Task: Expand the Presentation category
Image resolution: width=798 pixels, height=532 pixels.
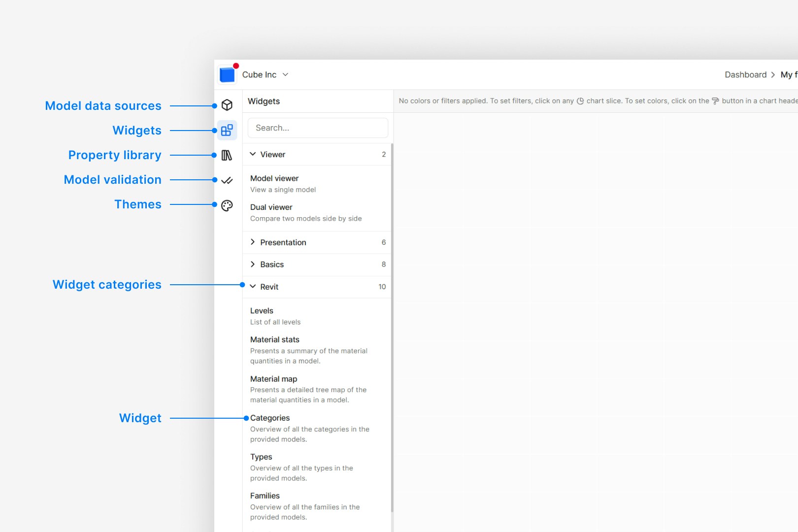Action: tap(318, 242)
